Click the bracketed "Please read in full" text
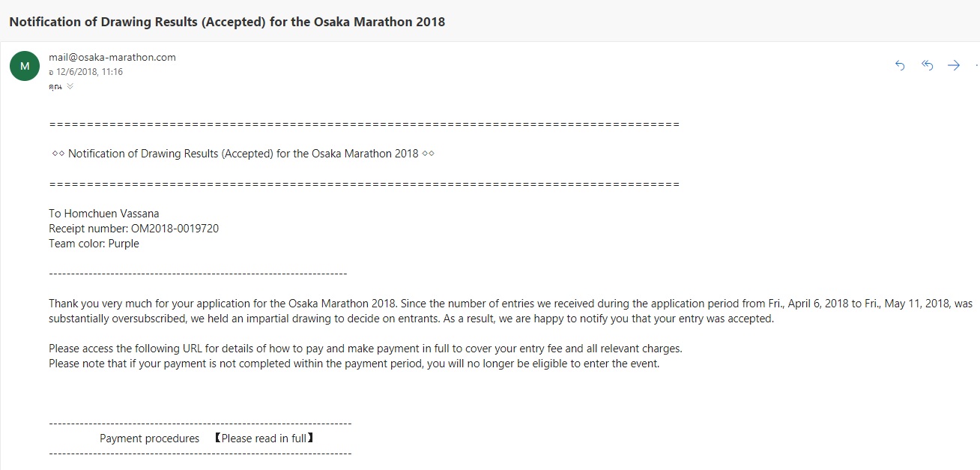This screenshot has width=980, height=470. pyautogui.click(x=264, y=439)
